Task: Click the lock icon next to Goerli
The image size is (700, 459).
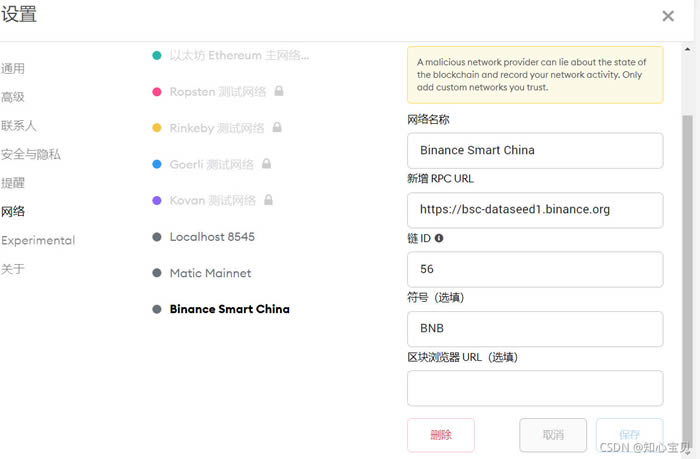Action: [267, 163]
